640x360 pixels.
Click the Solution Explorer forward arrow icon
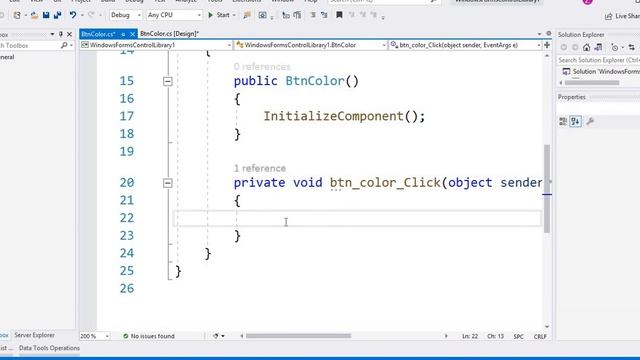click(x=575, y=47)
